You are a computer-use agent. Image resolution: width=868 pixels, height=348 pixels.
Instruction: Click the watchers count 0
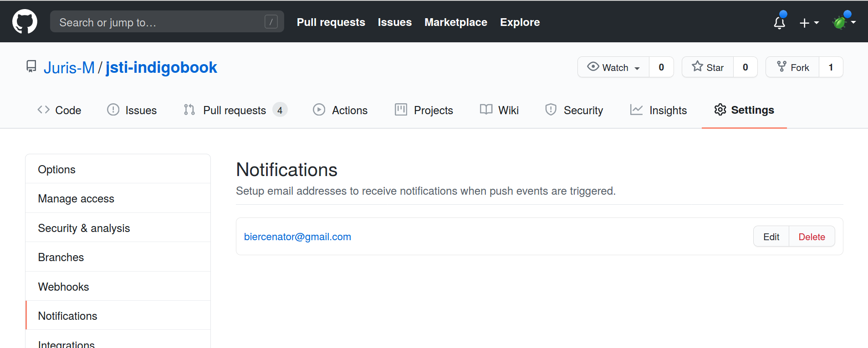pyautogui.click(x=661, y=67)
